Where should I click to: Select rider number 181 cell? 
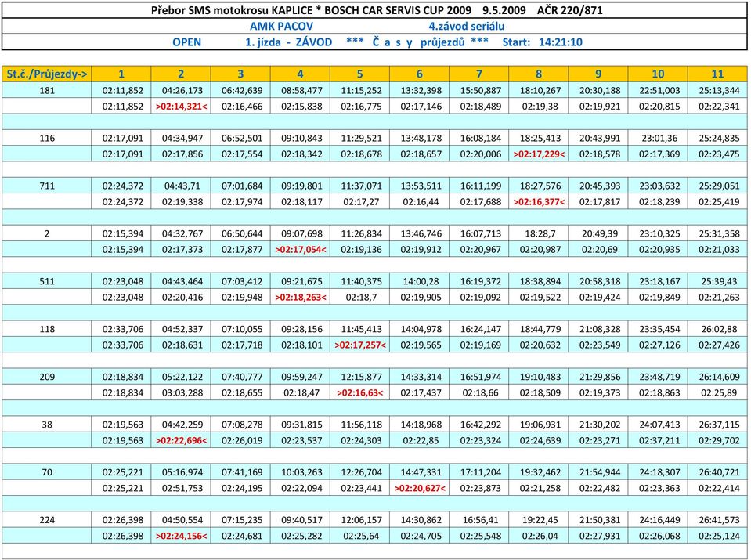(x=47, y=90)
